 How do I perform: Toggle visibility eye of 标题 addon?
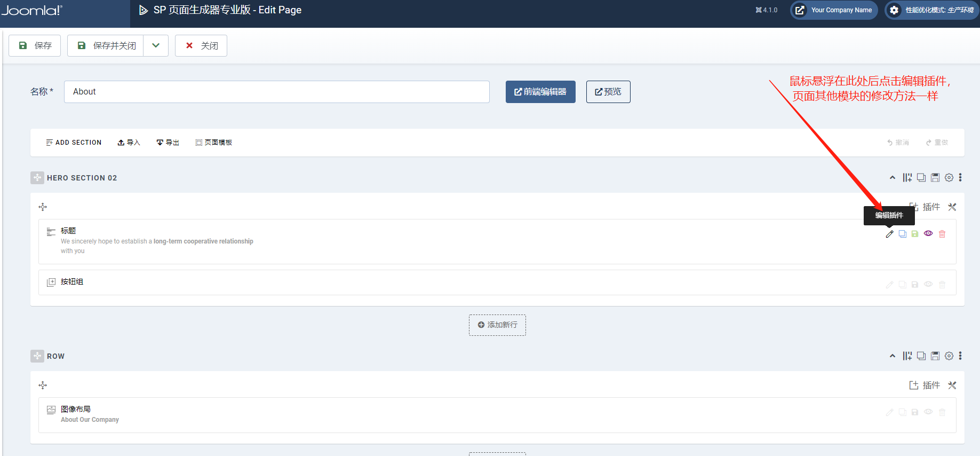[928, 233]
